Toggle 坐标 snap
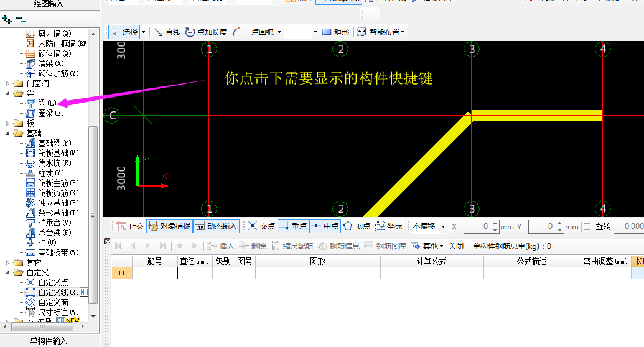Screen dimensions: 644x347 [x=388, y=226]
